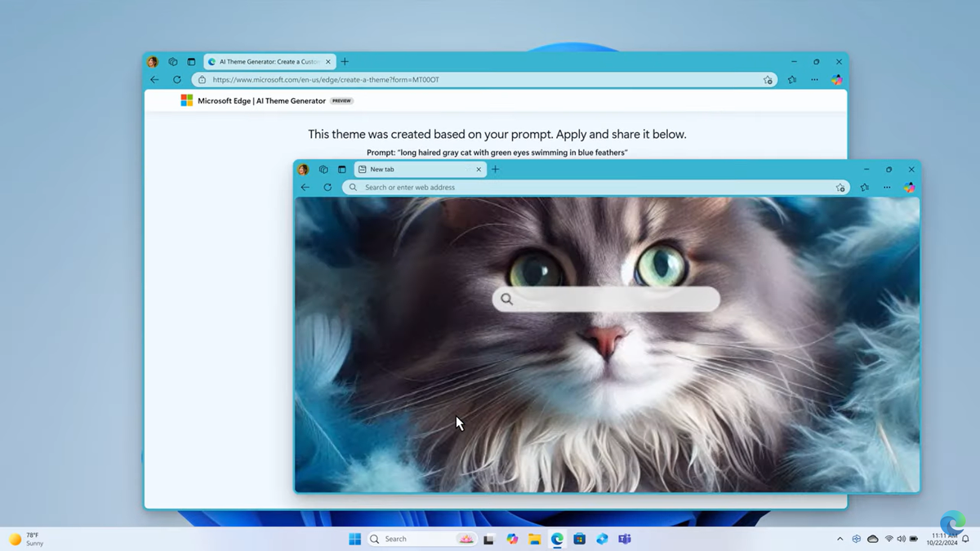Image resolution: width=980 pixels, height=551 pixels.
Task: Close the New tab tab
Action: point(479,170)
